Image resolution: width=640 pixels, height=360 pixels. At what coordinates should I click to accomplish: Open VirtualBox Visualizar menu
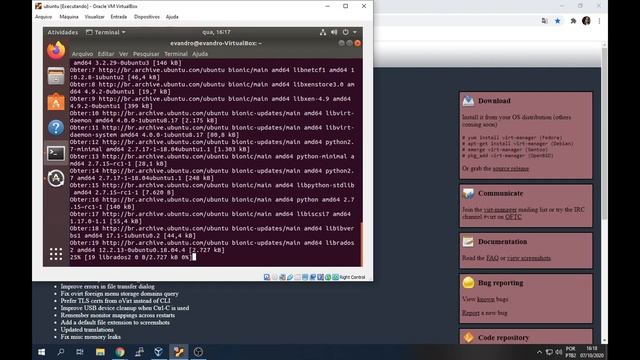[x=94, y=17]
